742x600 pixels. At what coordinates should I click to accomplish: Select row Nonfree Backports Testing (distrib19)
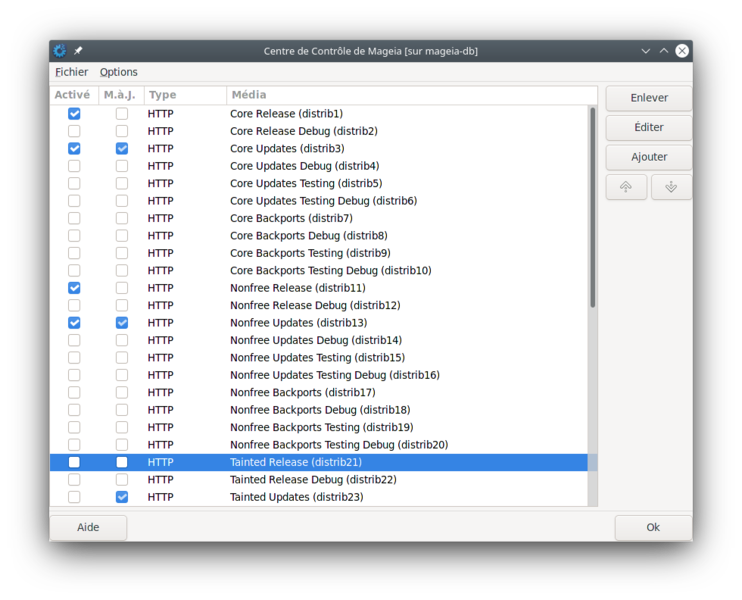coord(319,427)
